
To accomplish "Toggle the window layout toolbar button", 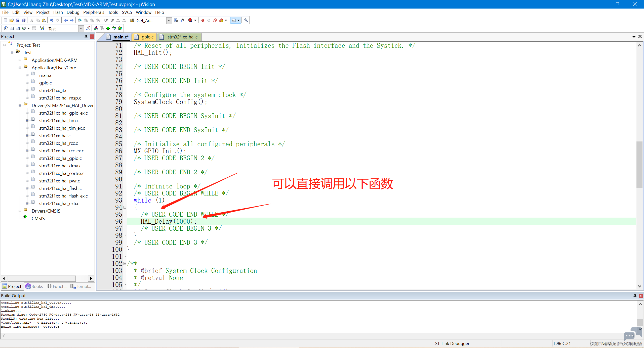I will point(234,20).
